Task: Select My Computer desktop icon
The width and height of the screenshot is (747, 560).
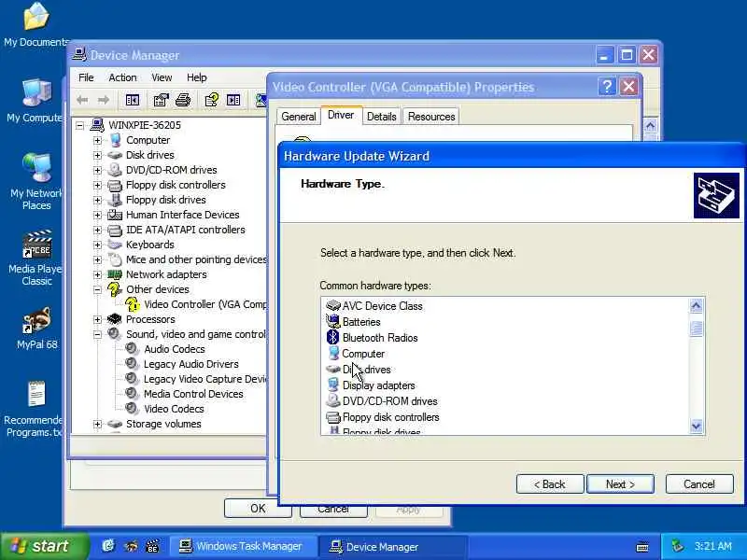Action: 36,101
